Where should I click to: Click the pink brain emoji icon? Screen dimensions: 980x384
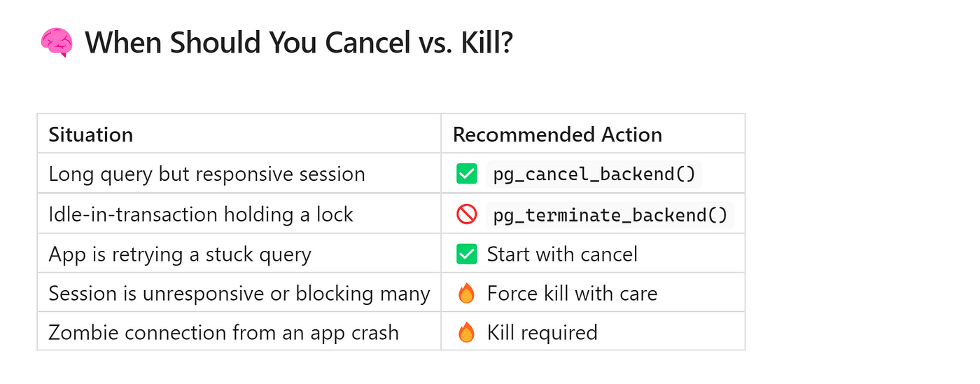point(56,43)
